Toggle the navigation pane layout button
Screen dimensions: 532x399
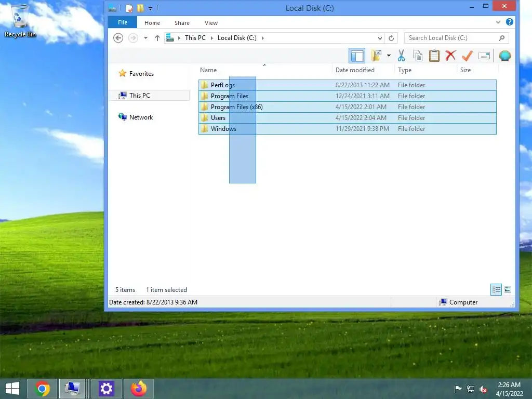coord(357,56)
